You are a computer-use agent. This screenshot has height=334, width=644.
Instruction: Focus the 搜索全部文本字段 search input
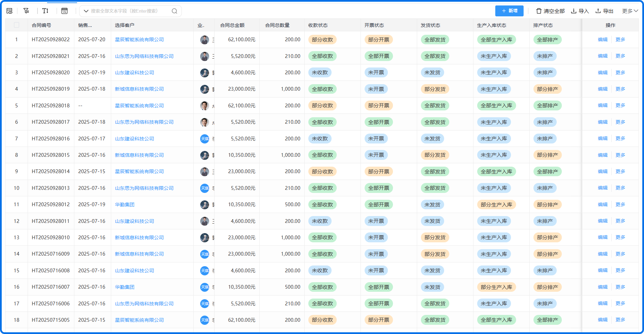point(130,11)
